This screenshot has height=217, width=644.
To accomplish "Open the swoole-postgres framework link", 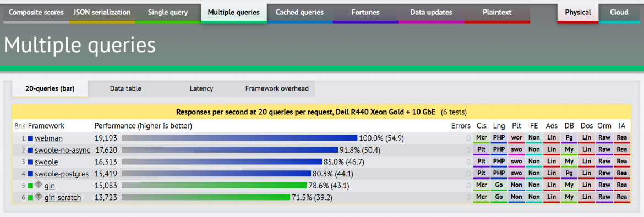I will coord(62,174).
